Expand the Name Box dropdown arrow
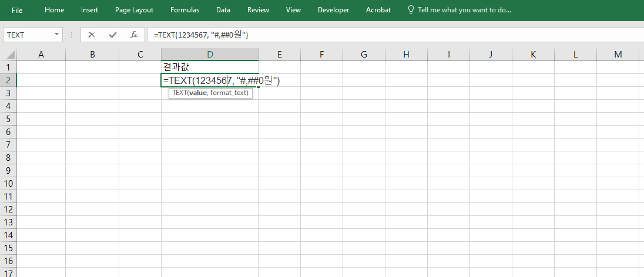The image size is (644, 277). point(56,35)
